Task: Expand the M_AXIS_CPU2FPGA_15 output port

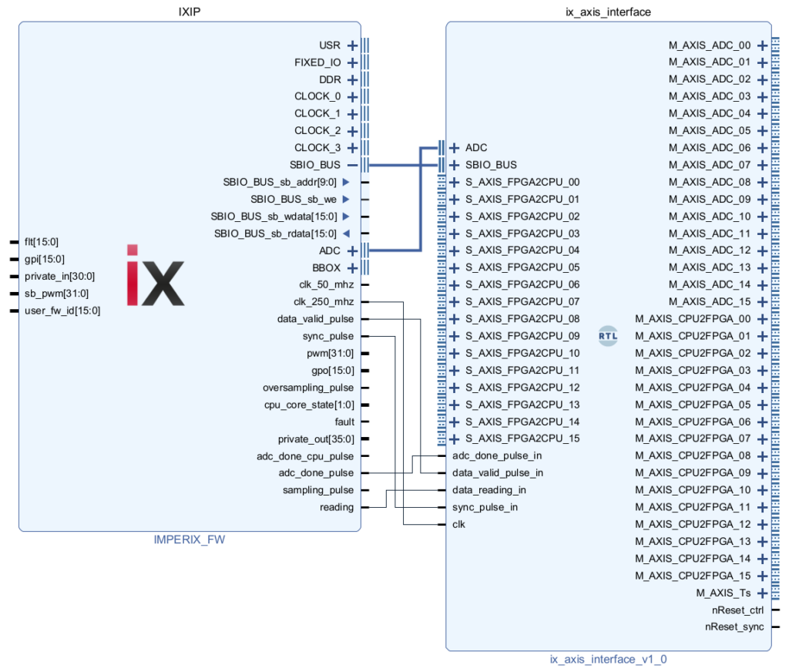Action: (762, 576)
